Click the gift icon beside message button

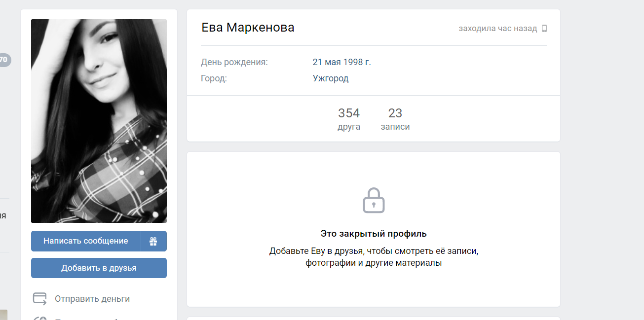click(x=153, y=241)
